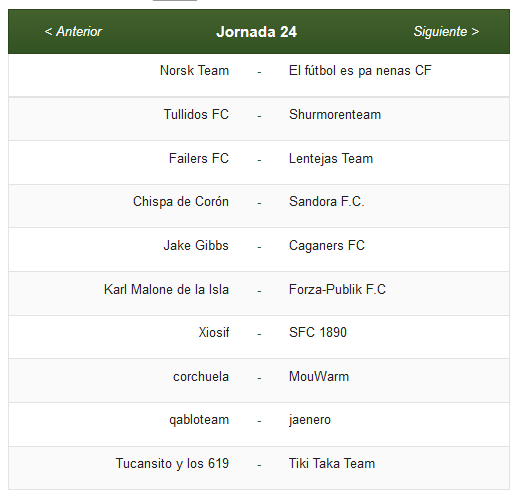View the Failers FC team
The height and width of the screenshot is (496, 512).
[x=199, y=158]
